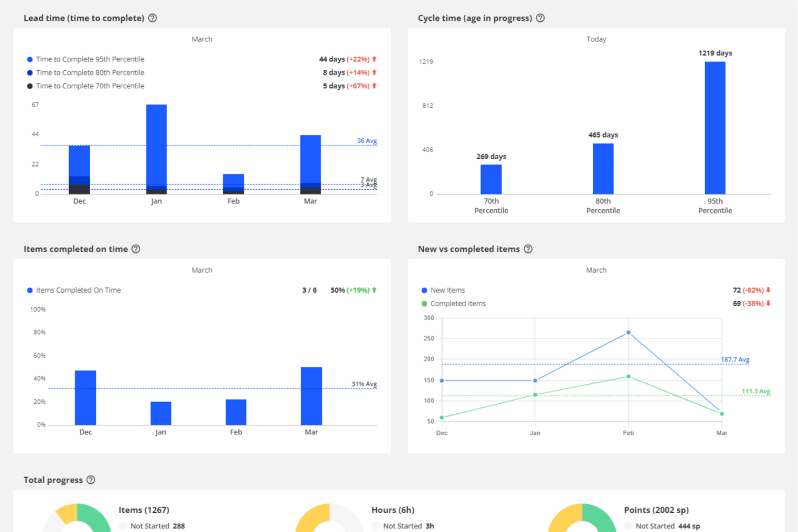Click the Total progress help icon
Screen dimensions: 798x532
coord(91,480)
